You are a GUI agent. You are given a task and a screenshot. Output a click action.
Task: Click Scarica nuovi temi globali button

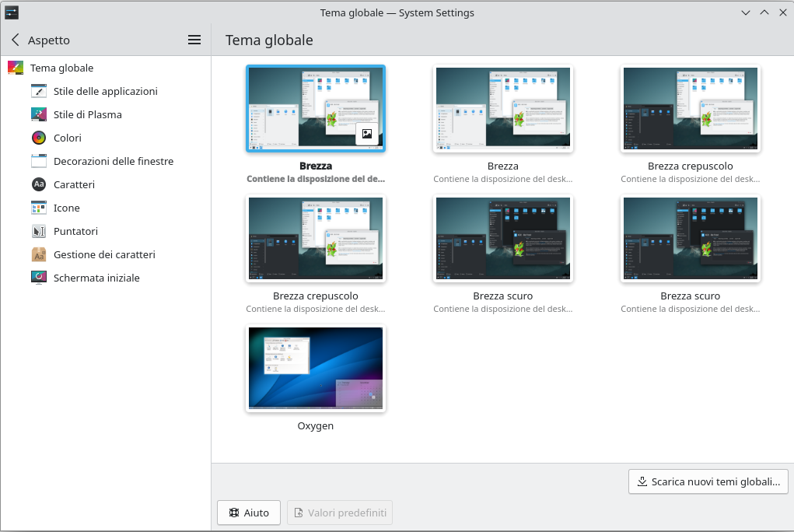click(708, 481)
